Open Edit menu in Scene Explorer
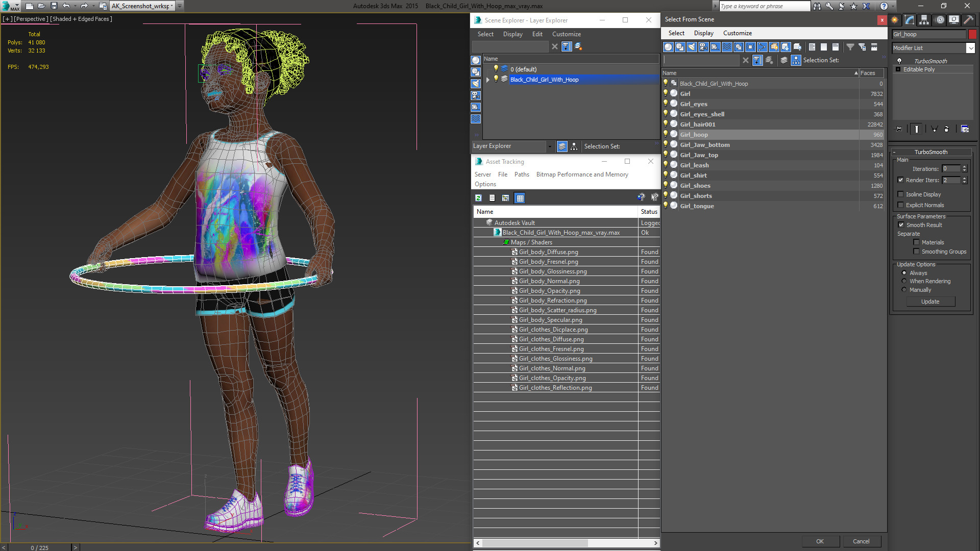 537,34
